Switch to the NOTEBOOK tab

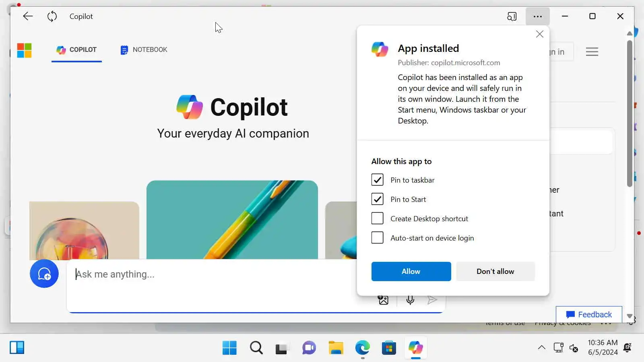144,50
